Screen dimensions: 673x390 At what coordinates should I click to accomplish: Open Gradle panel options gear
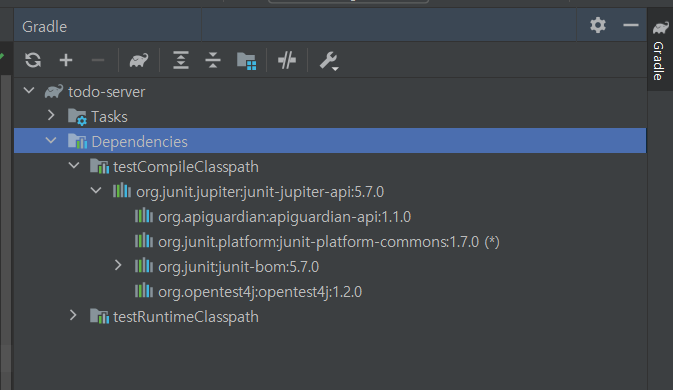point(598,25)
